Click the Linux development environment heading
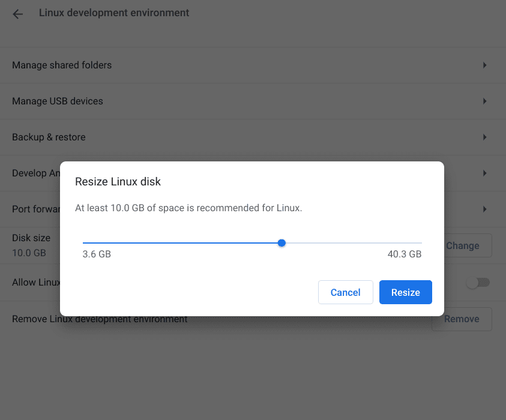The image size is (506, 420). tap(114, 13)
